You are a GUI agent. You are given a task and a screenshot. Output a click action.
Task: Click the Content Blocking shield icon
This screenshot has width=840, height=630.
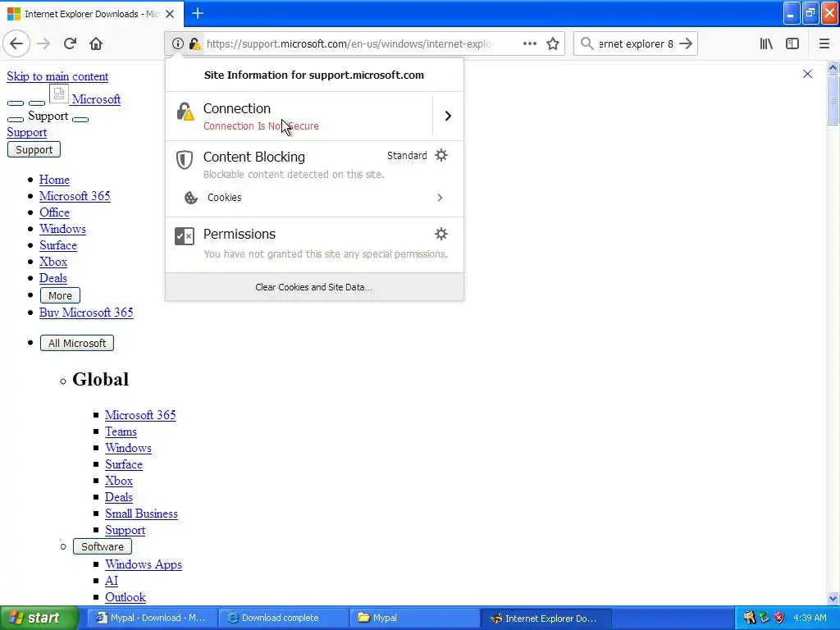185,160
